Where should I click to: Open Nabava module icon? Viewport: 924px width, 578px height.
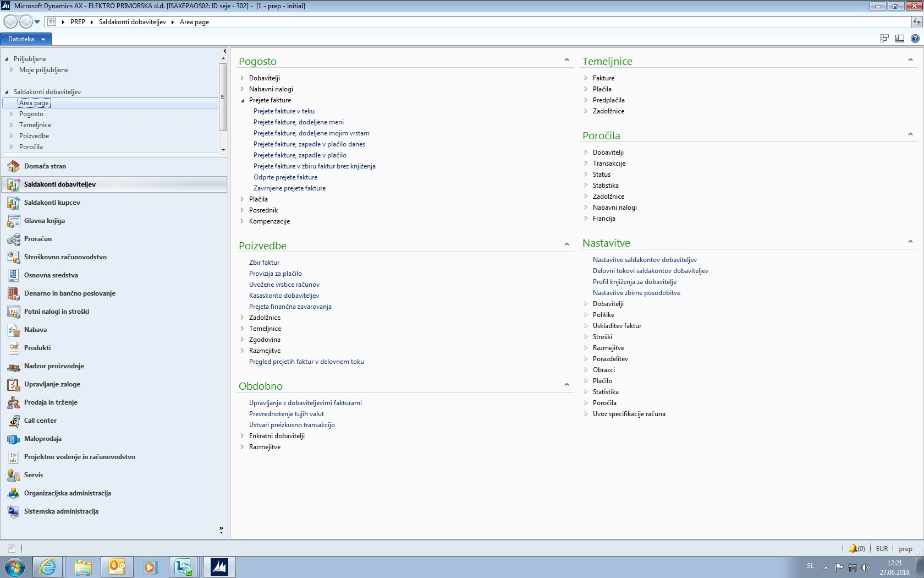pyautogui.click(x=13, y=330)
